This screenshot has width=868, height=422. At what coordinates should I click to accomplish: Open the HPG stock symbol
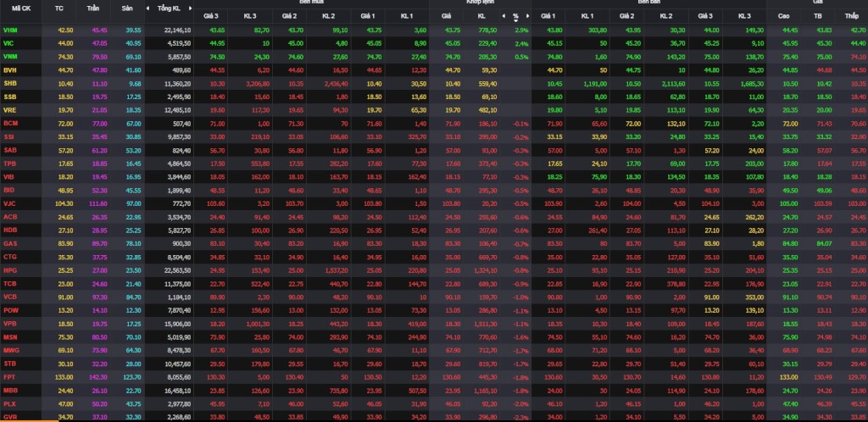click(10, 270)
